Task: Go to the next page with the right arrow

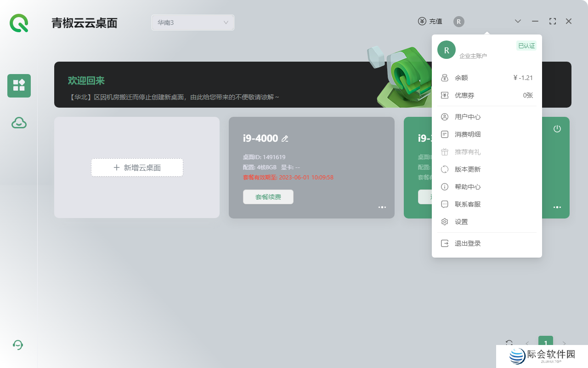Action: 564,343
